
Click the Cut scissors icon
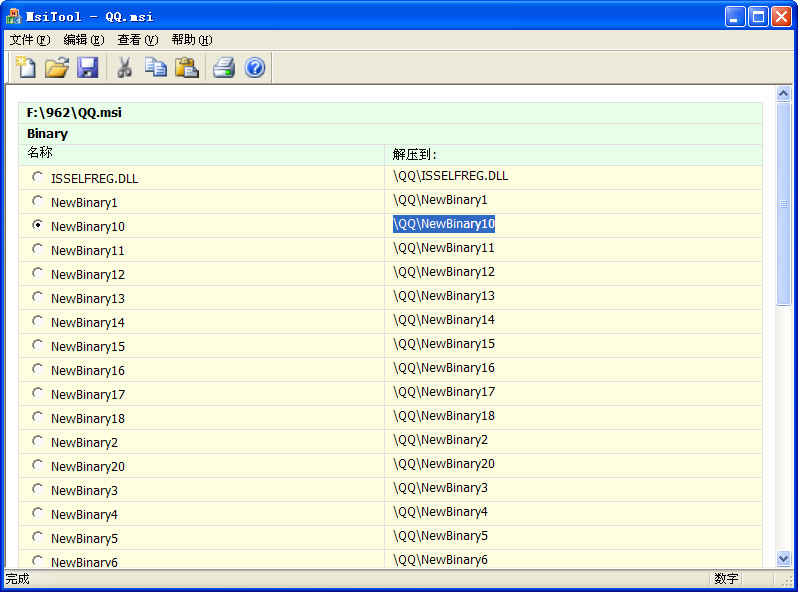point(125,68)
